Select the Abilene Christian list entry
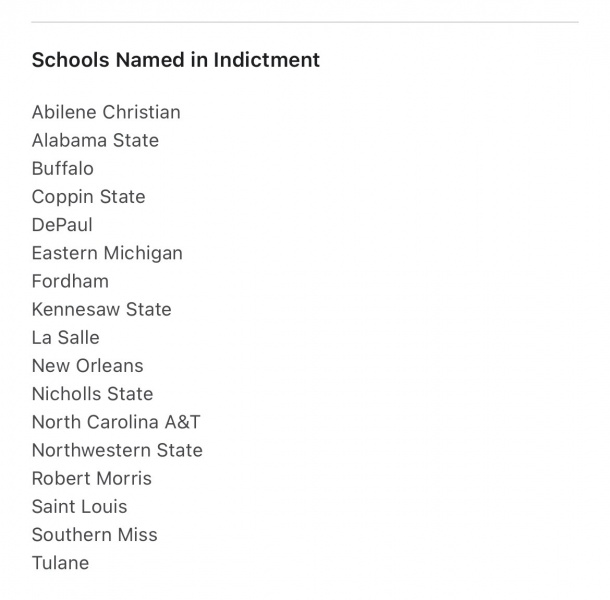 106,112
